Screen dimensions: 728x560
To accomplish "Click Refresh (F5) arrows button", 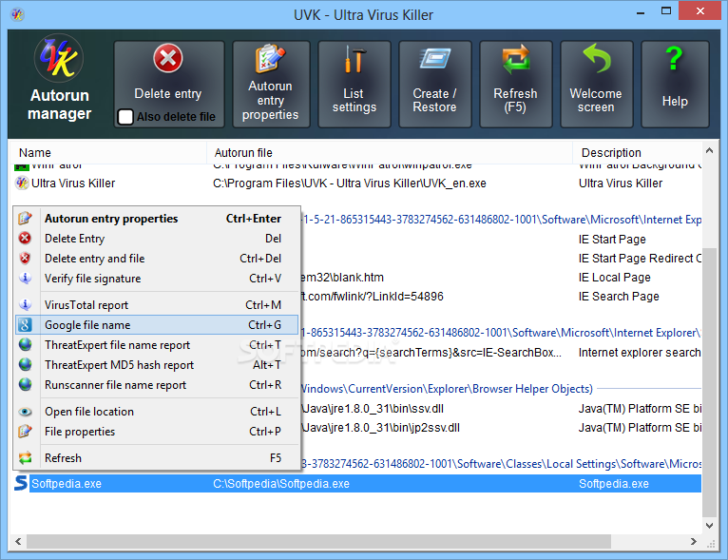I will (515, 84).
